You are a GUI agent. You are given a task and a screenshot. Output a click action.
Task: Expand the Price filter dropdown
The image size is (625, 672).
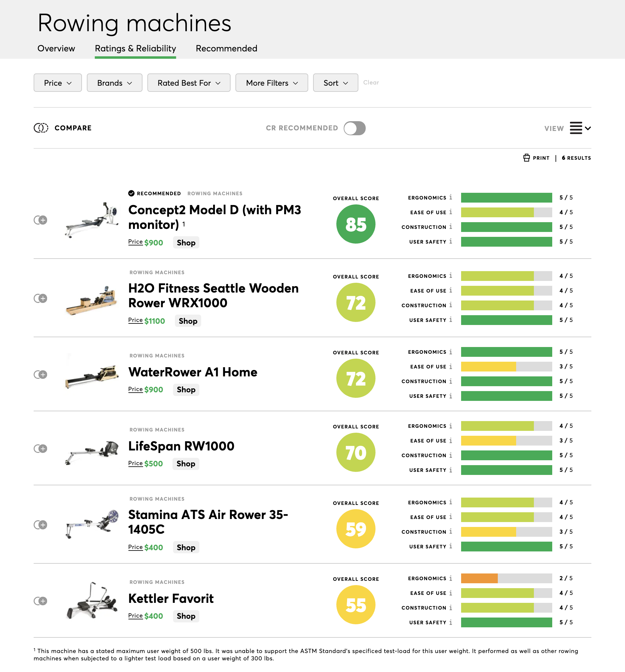(x=58, y=83)
